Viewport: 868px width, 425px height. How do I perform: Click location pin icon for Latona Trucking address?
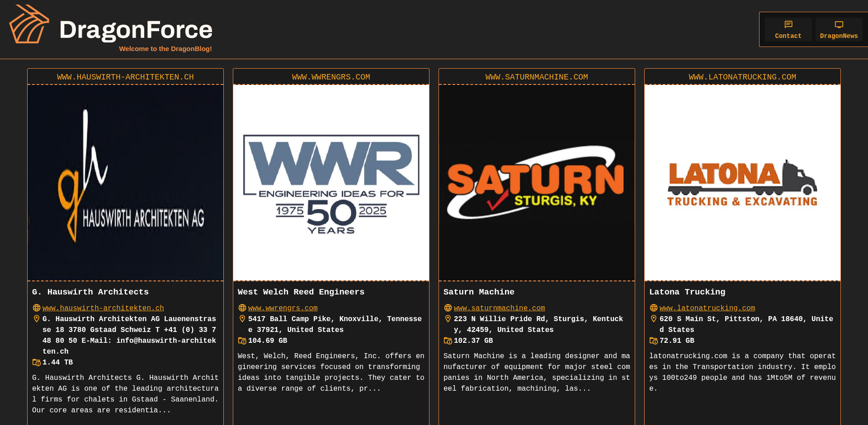(654, 319)
